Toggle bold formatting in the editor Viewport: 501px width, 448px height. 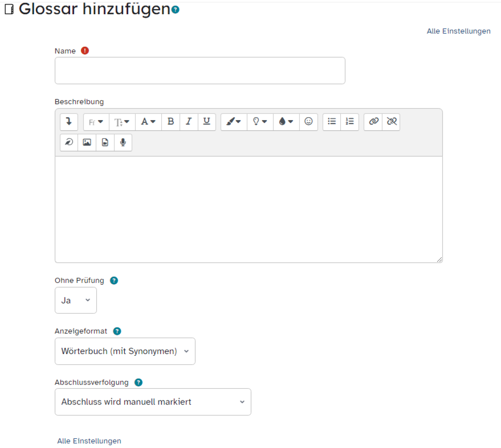[170, 122]
